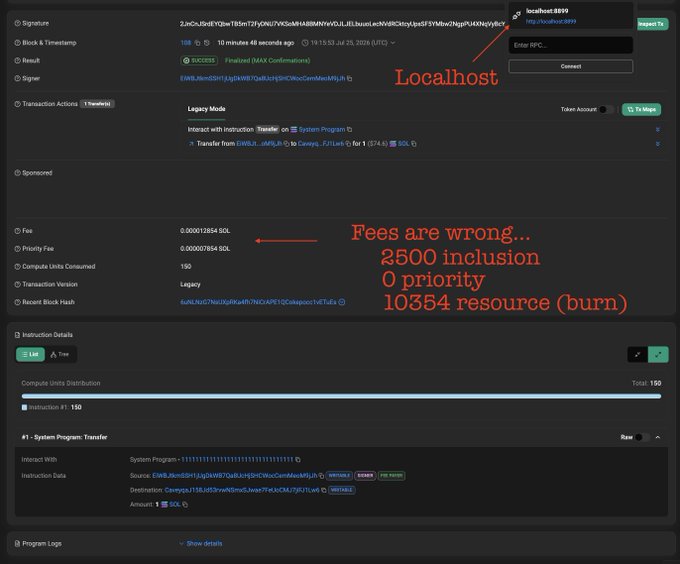
Task: Focus the Enter RPC input field
Action: pos(571,45)
